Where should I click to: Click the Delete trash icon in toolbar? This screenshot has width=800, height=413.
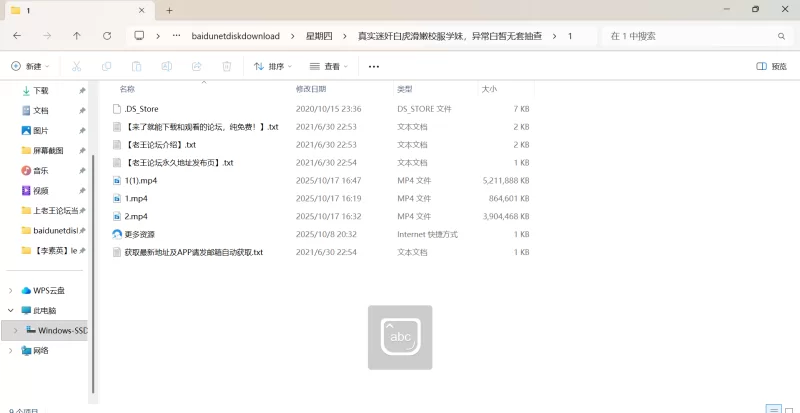(226, 67)
